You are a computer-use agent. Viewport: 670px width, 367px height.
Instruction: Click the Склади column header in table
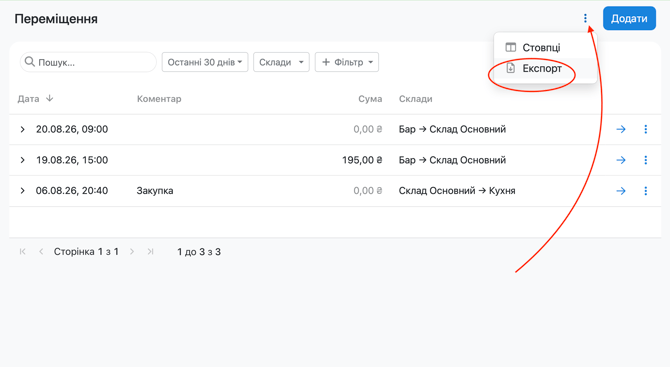(415, 99)
